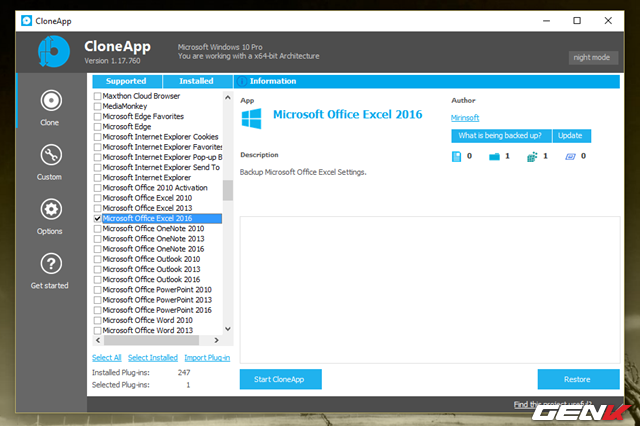Open the Get started help section
The image size is (640, 426).
click(x=50, y=270)
